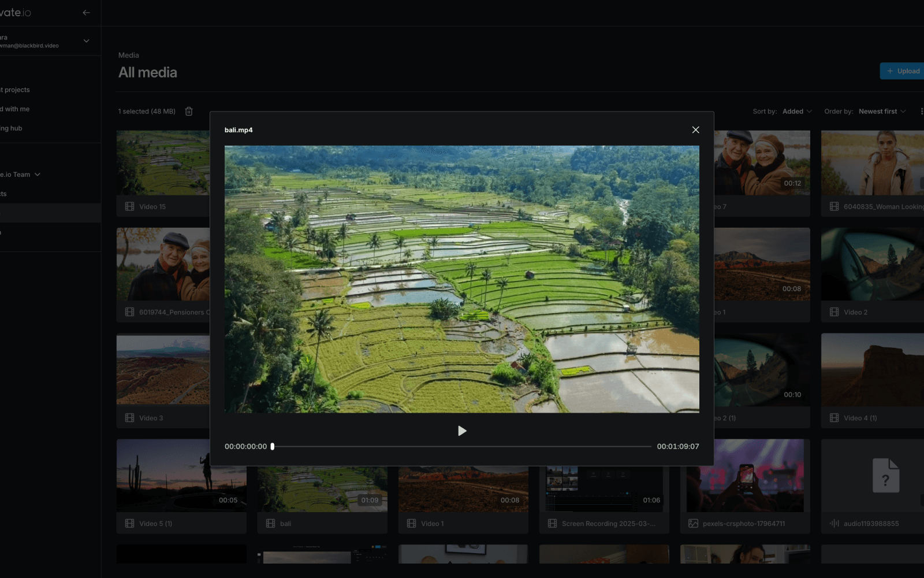Close the bali.mp4 preview dialog
Viewport: 924px width, 578px height.
tap(696, 130)
